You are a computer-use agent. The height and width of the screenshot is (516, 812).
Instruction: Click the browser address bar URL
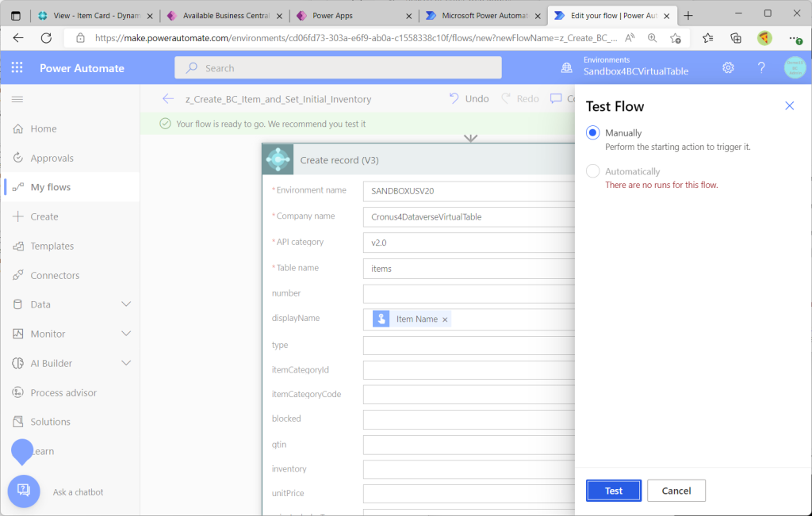tap(356, 38)
